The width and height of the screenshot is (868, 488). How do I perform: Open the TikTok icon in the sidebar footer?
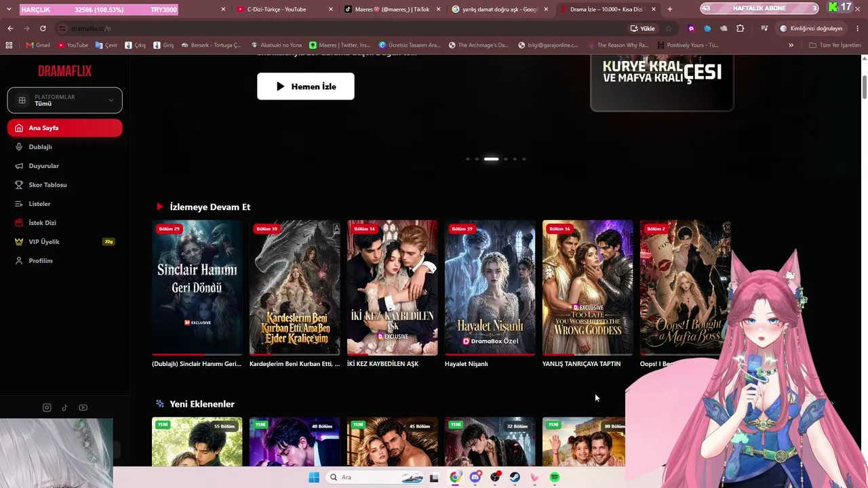(65, 407)
